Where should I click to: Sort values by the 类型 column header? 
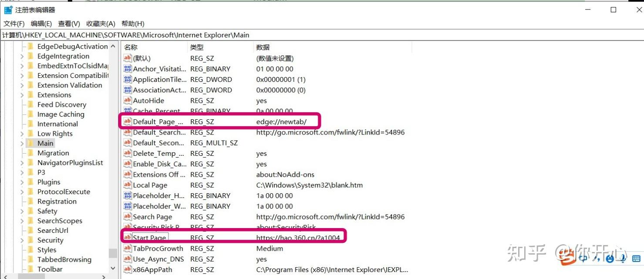tap(220, 47)
